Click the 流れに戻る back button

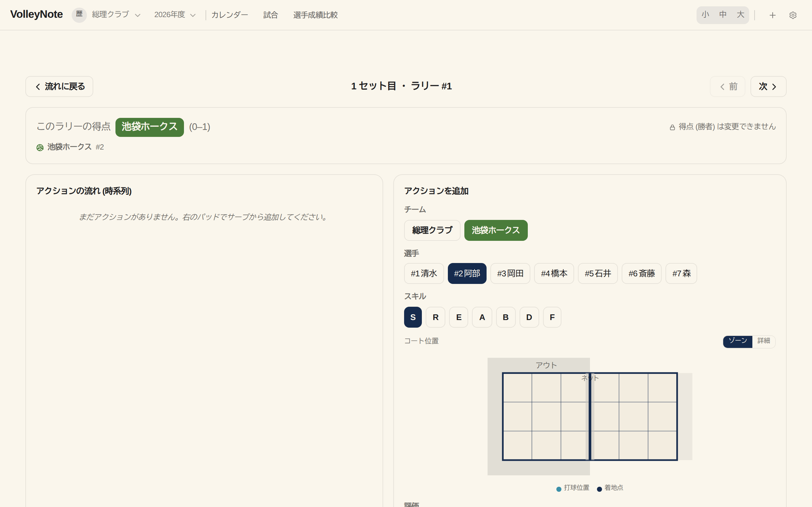pos(59,87)
